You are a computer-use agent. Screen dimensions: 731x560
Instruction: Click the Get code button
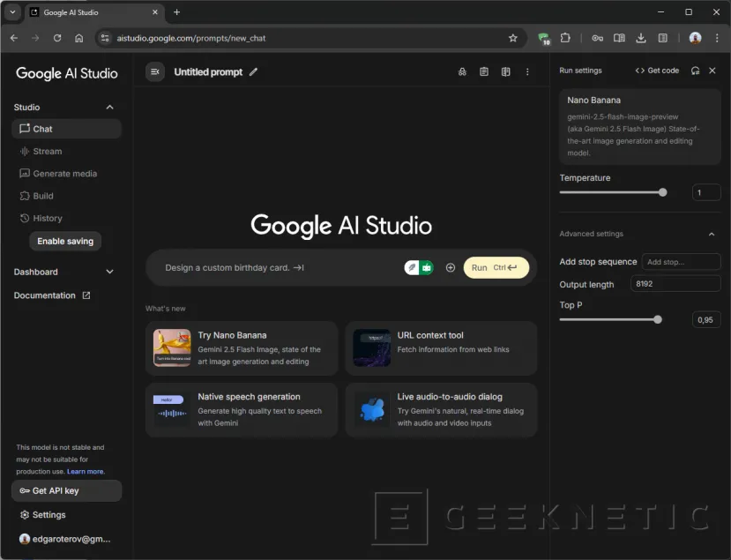click(x=657, y=71)
